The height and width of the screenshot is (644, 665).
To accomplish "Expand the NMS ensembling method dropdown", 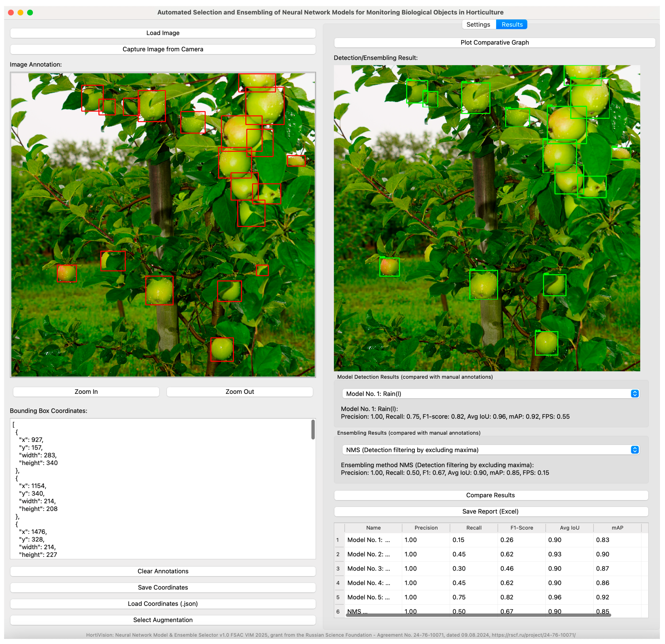I will pyautogui.click(x=491, y=450).
